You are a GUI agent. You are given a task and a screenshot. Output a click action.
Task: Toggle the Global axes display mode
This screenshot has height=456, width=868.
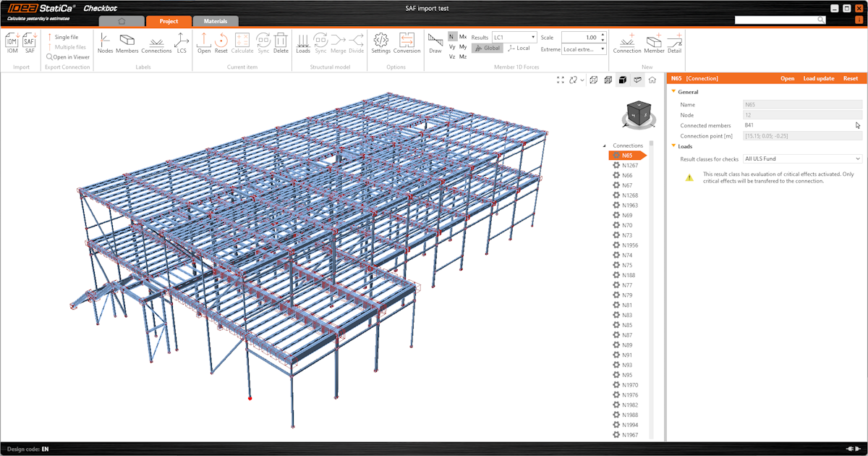(x=487, y=48)
